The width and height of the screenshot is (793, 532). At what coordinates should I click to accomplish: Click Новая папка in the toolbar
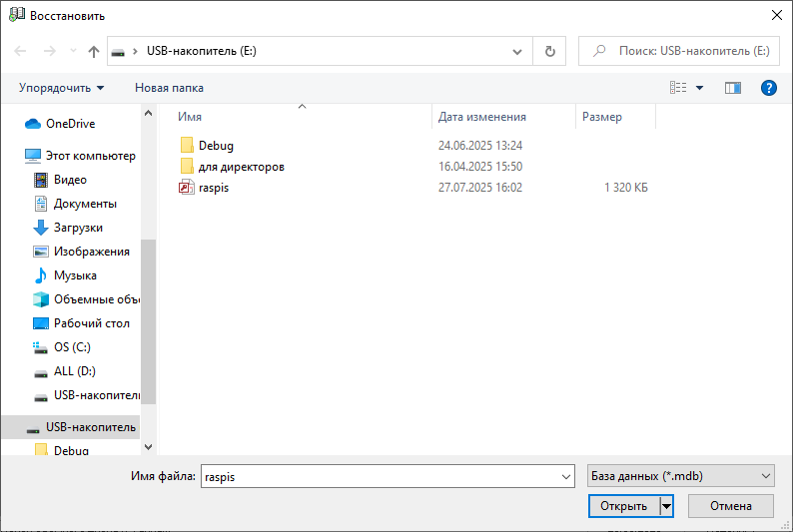tap(169, 88)
